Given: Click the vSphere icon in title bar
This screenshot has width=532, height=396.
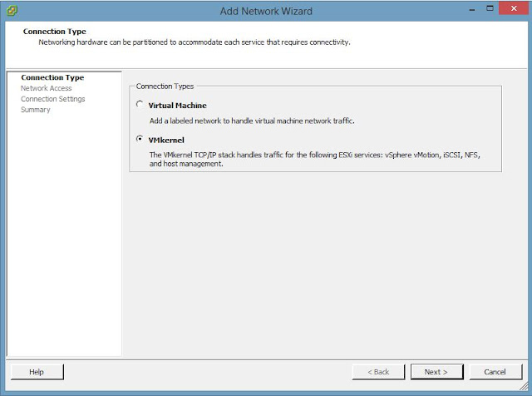Looking at the screenshot, I should pos(12,11).
